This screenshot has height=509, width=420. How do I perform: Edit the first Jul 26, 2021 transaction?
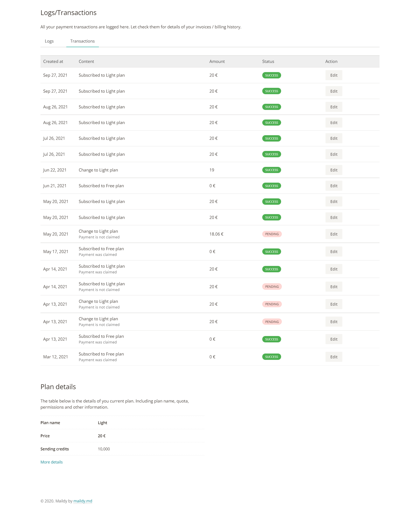coord(334,138)
